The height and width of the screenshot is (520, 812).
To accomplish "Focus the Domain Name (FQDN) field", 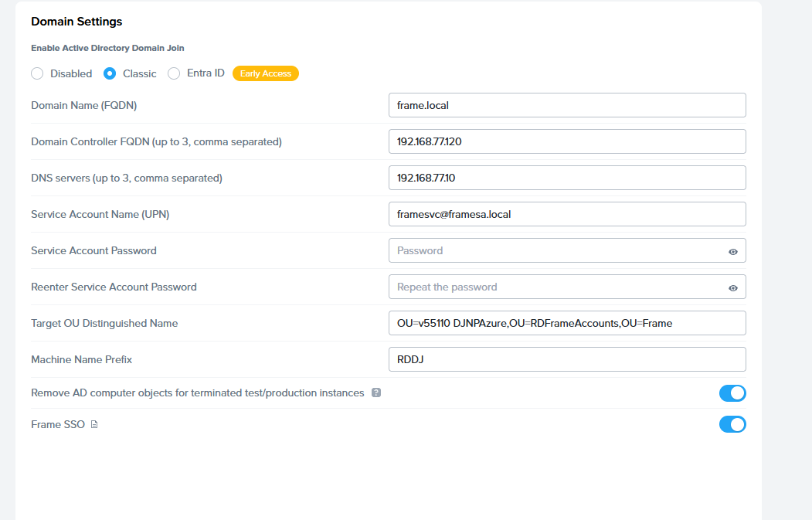I will pos(566,105).
